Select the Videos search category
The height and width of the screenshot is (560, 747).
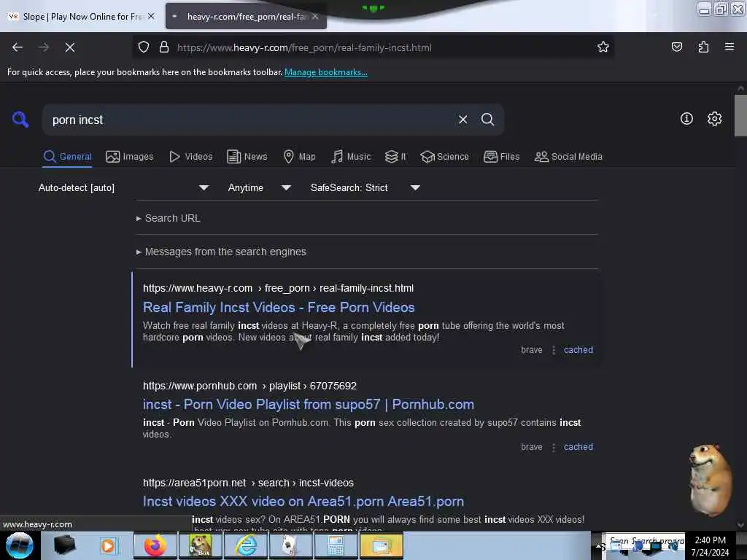(x=191, y=157)
